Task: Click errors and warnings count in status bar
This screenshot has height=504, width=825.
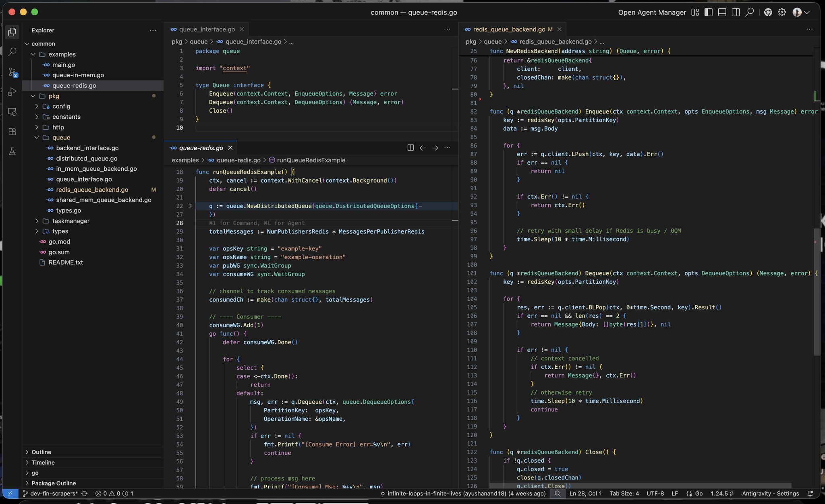Action: pyautogui.click(x=114, y=494)
